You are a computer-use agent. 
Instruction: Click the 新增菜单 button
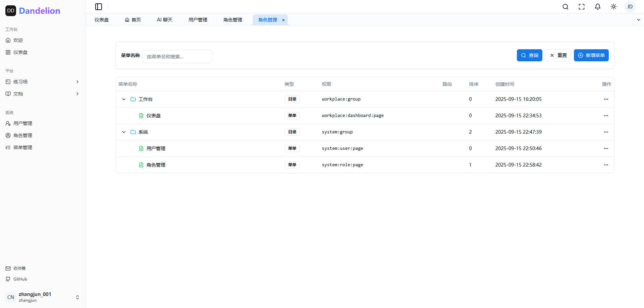tap(591, 55)
